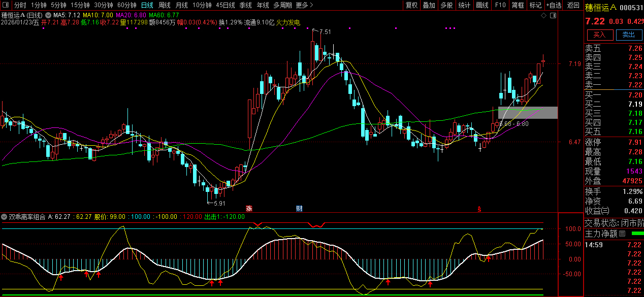Click the diamond icon at chart top-right

click(x=543, y=16)
